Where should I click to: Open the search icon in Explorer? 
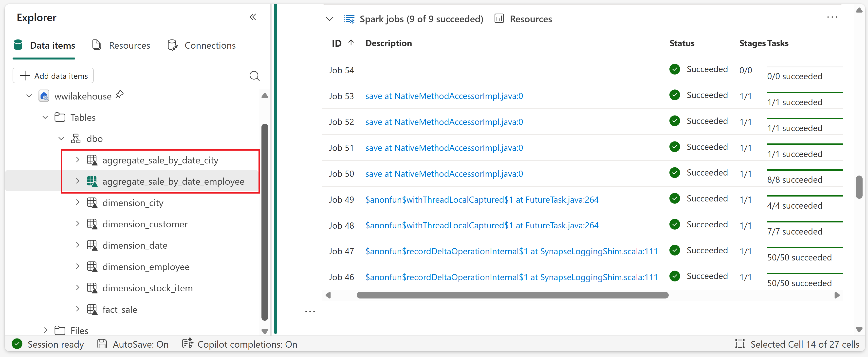click(x=254, y=76)
